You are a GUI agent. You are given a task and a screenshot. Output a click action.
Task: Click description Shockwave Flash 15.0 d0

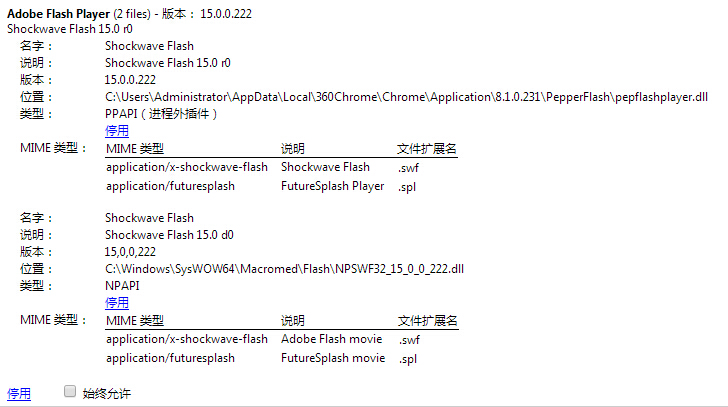pyautogui.click(x=169, y=235)
